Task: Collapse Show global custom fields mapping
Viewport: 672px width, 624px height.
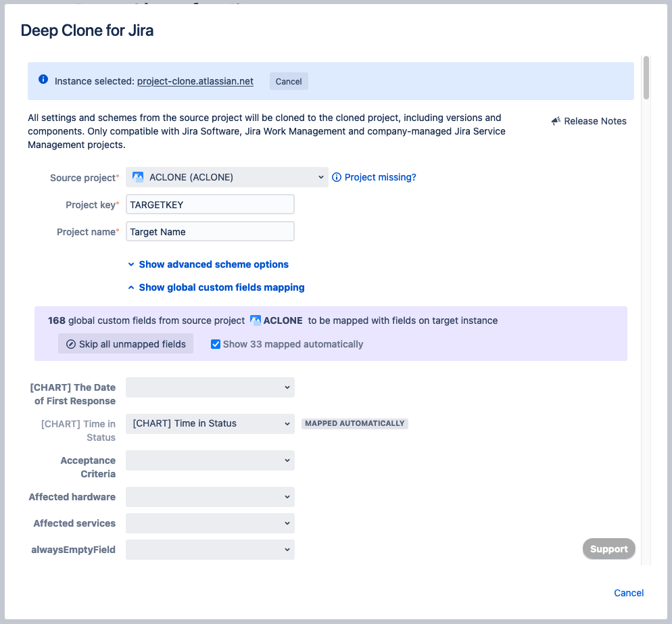Action: (222, 287)
